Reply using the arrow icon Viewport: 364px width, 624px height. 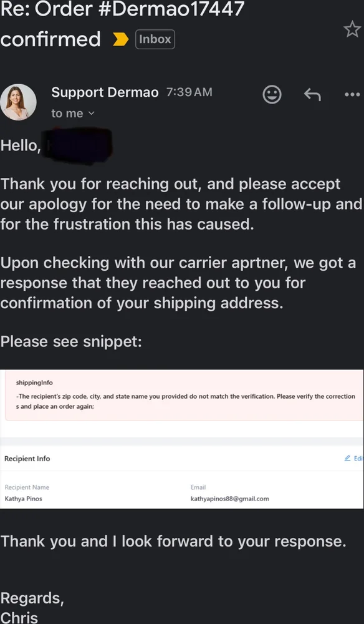[312, 95]
